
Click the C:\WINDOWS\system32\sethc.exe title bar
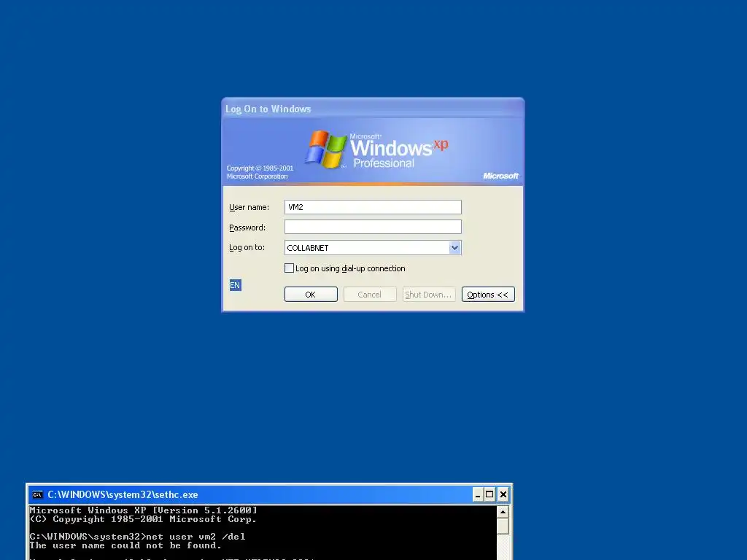click(269, 495)
